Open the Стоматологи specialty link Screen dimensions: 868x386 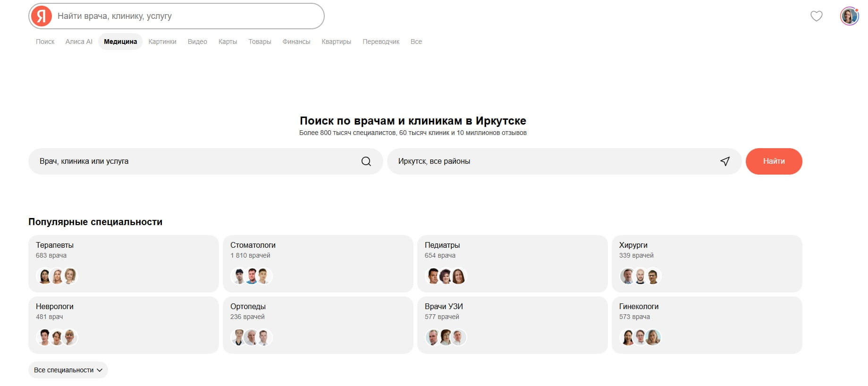(x=253, y=245)
